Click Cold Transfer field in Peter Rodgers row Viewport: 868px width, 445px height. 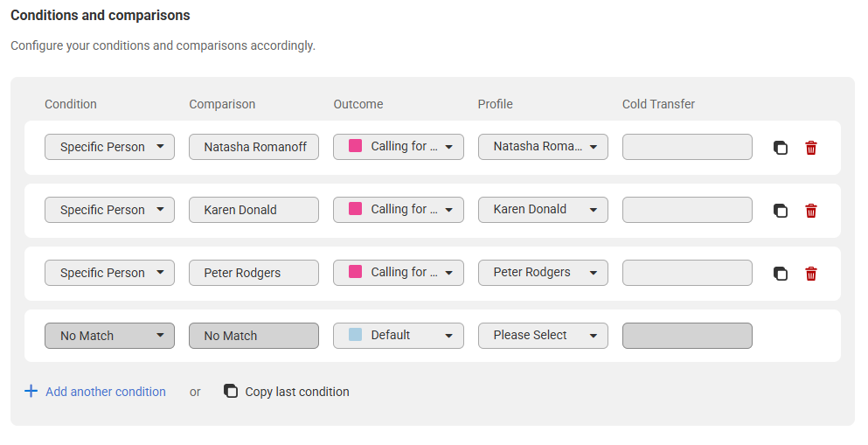click(x=686, y=273)
